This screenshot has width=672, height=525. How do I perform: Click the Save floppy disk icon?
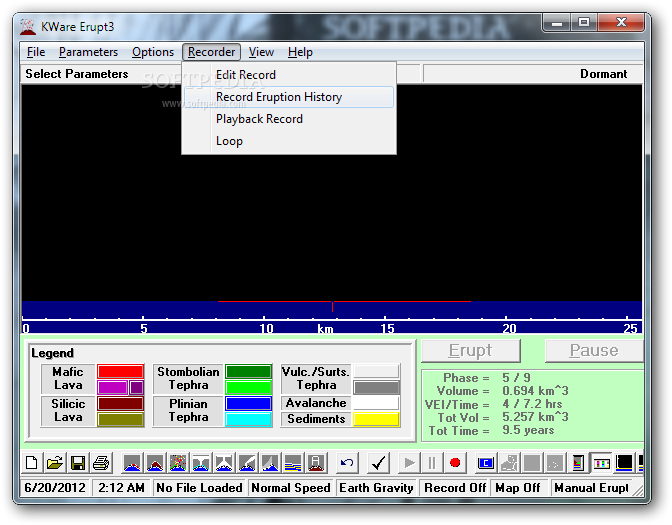click(78, 463)
